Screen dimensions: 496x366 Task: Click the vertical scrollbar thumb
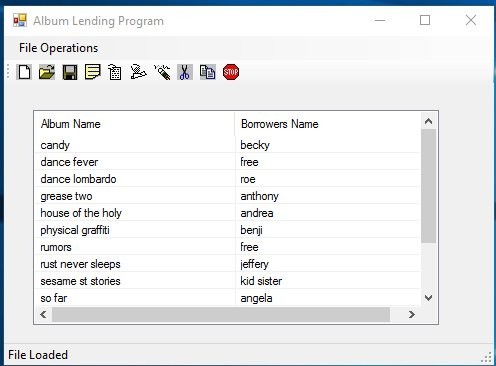(429, 186)
